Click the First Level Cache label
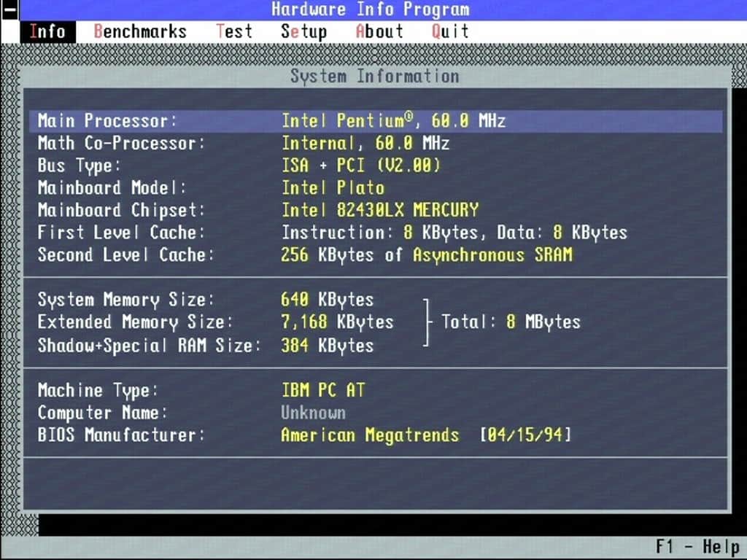Image resolution: width=747 pixels, height=560 pixels. click(x=121, y=233)
